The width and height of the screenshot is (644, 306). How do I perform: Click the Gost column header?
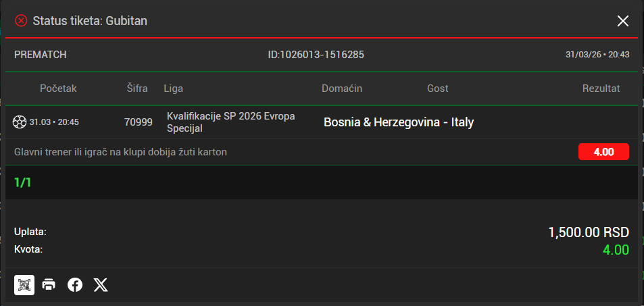(438, 88)
